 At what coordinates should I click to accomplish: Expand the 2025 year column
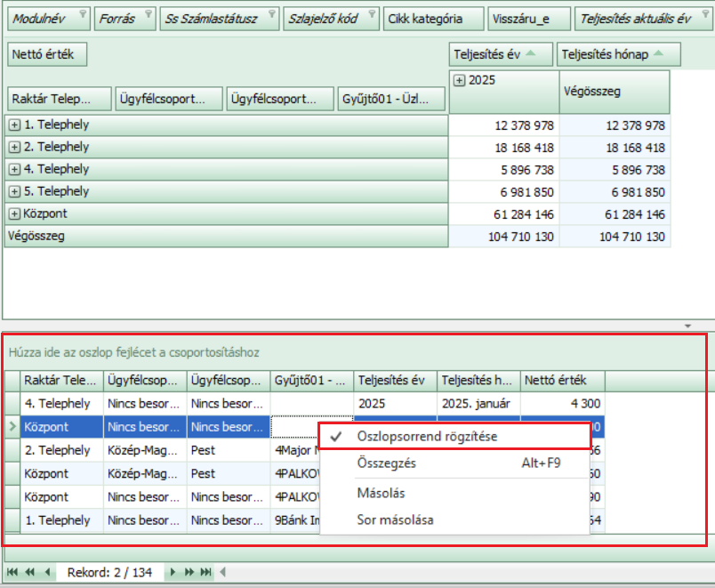pyautogui.click(x=460, y=81)
